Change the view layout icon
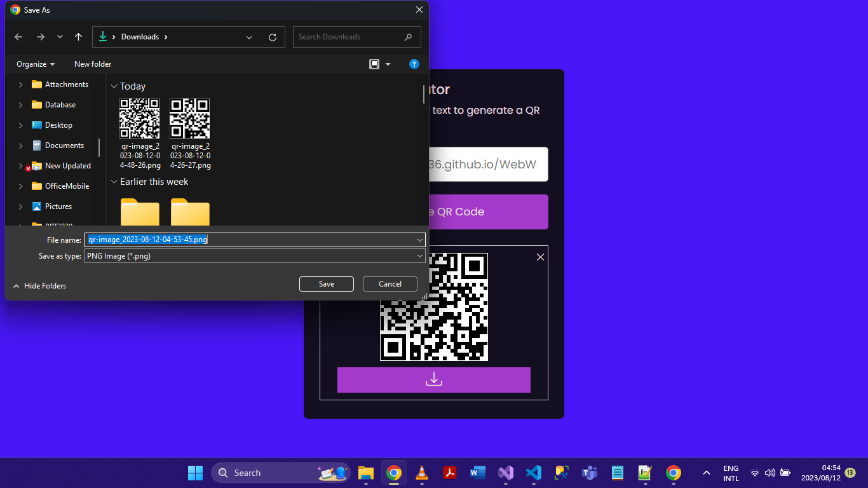 (x=374, y=64)
